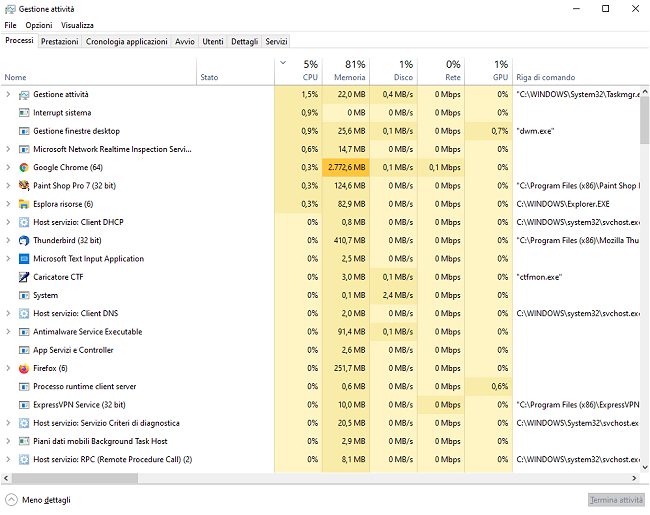Expand the Firefox (6) process group
The image size is (650, 515).
pos(8,368)
